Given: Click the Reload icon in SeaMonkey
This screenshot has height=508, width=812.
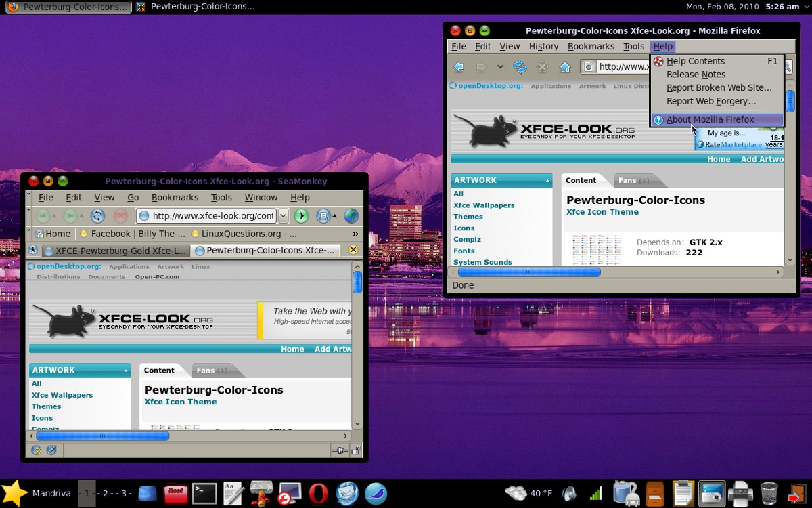Looking at the screenshot, I should coord(97,216).
